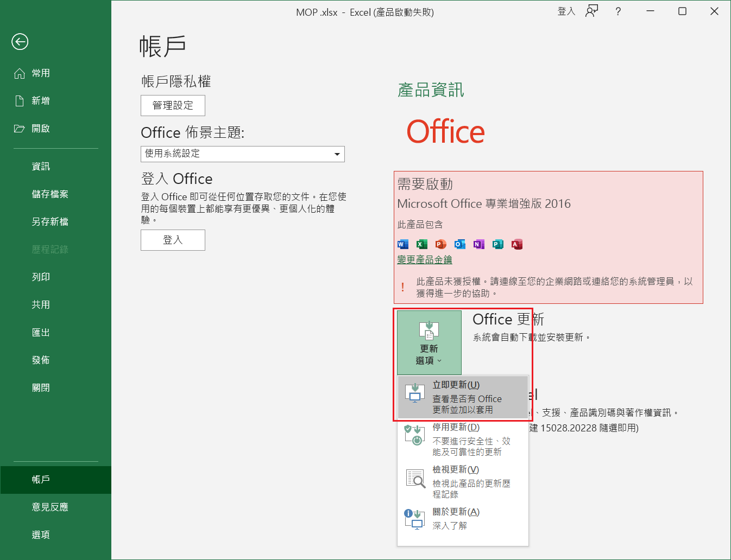Maximize the Excel window
This screenshot has height=560, width=731.
pos(683,11)
